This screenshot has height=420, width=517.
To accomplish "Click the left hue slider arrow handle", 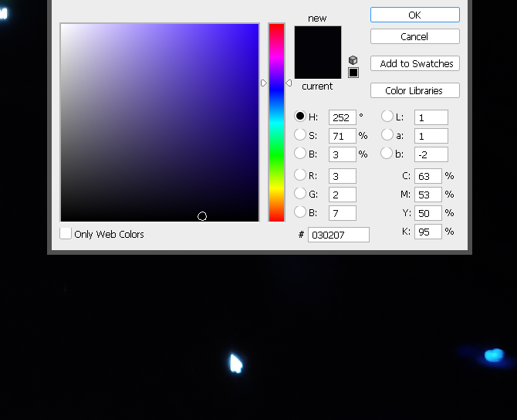I will click(x=263, y=83).
